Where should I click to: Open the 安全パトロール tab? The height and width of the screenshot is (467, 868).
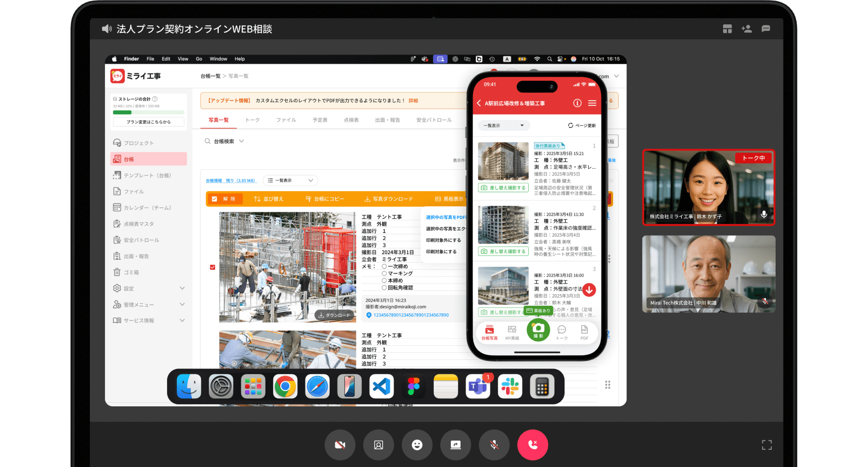click(x=434, y=120)
